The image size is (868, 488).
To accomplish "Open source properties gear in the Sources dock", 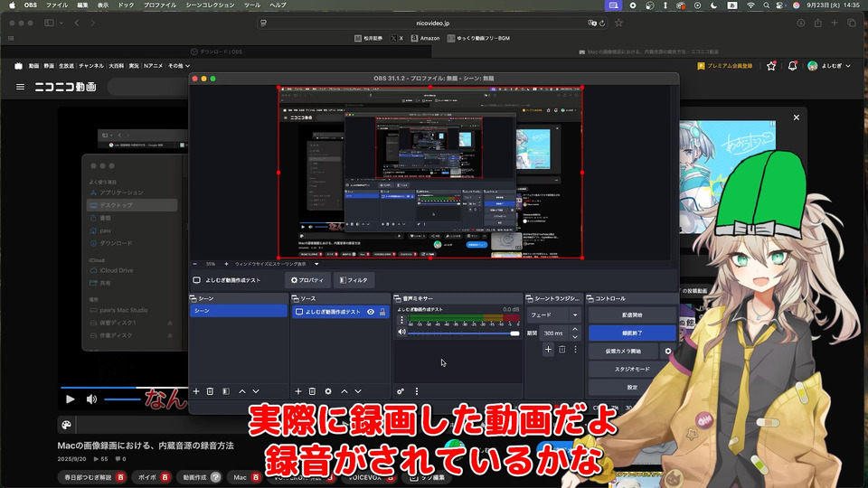I will (328, 391).
